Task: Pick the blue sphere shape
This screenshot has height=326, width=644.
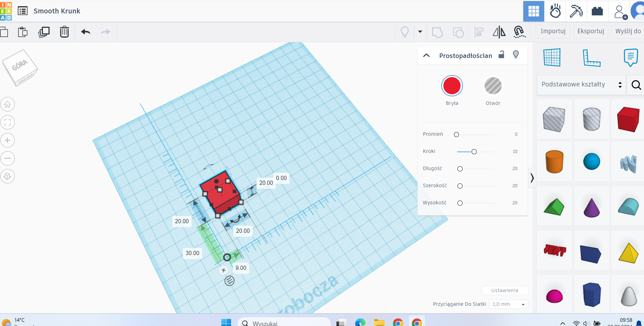Action: click(x=592, y=161)
